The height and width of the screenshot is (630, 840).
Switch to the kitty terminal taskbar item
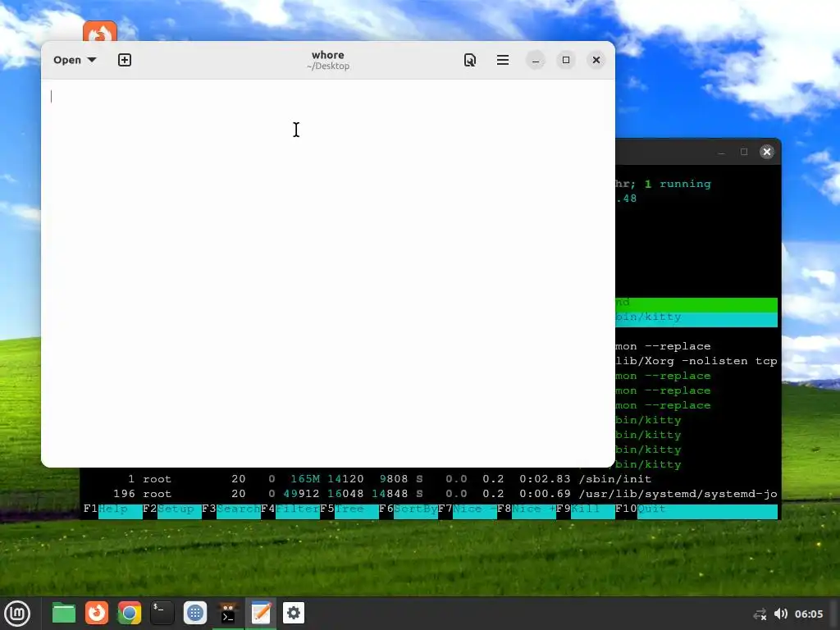pos(228,614)
